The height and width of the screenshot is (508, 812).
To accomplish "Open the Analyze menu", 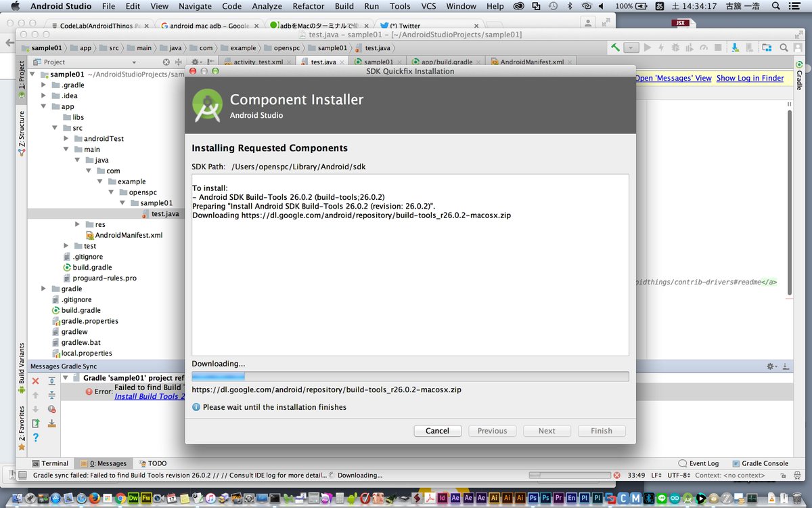I will click(x=267, y=6).
